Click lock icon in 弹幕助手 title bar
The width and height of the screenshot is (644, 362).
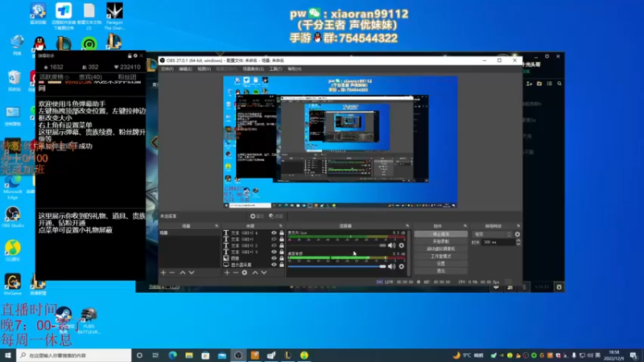click(x=130, y=56)
